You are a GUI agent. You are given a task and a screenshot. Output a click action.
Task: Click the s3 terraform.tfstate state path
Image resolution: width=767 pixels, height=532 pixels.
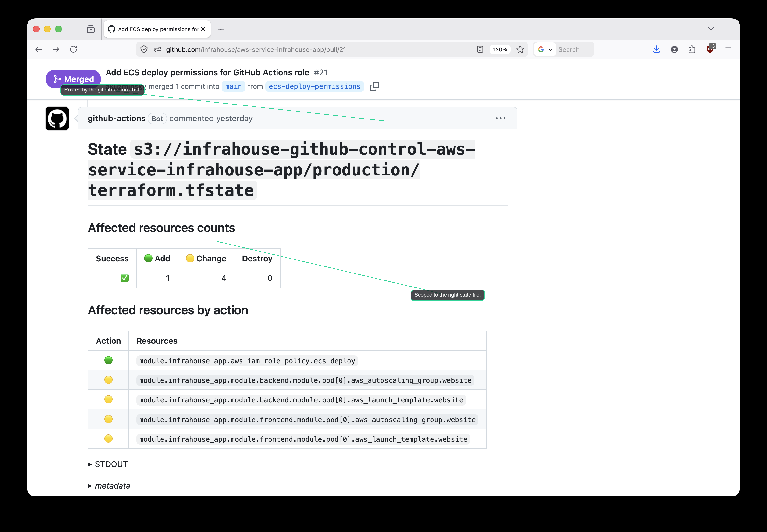(x=281, y=170)
